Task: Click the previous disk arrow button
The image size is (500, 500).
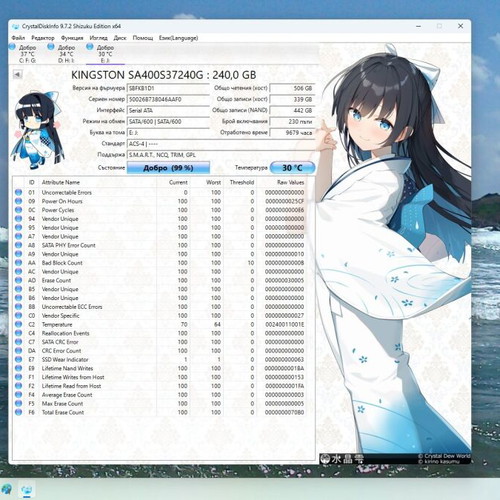Action: tap(17, 74)
